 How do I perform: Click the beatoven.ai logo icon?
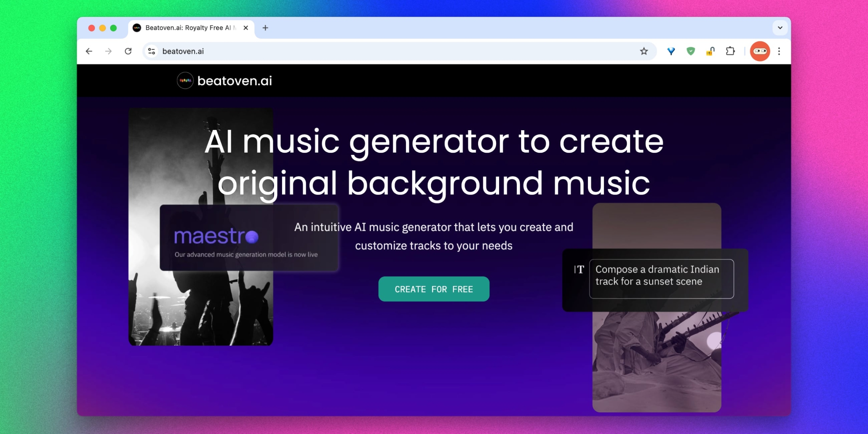(185, 80)
